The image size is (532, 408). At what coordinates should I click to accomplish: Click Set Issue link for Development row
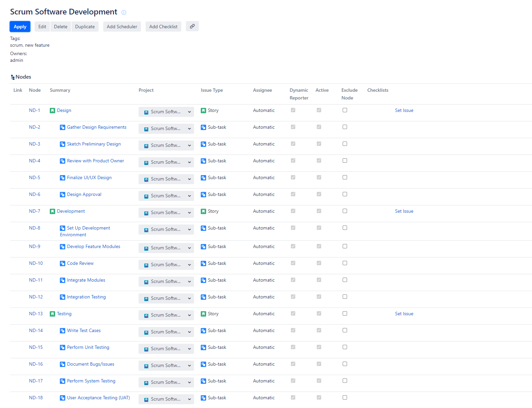pos(404,211)
